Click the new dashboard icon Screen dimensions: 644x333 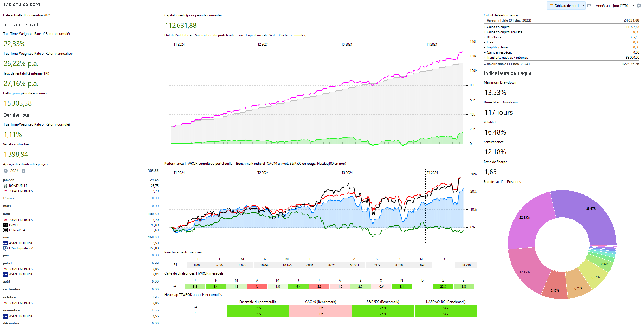[x=589, y=6]
